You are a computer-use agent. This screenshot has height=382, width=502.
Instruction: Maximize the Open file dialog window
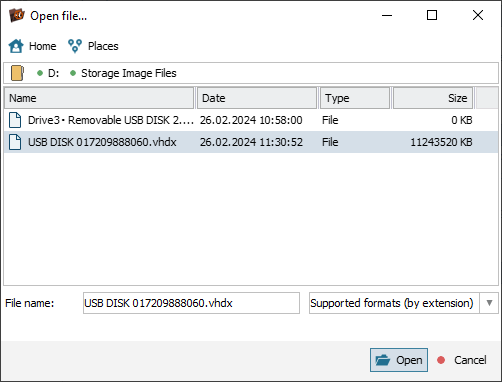(432, 15)
